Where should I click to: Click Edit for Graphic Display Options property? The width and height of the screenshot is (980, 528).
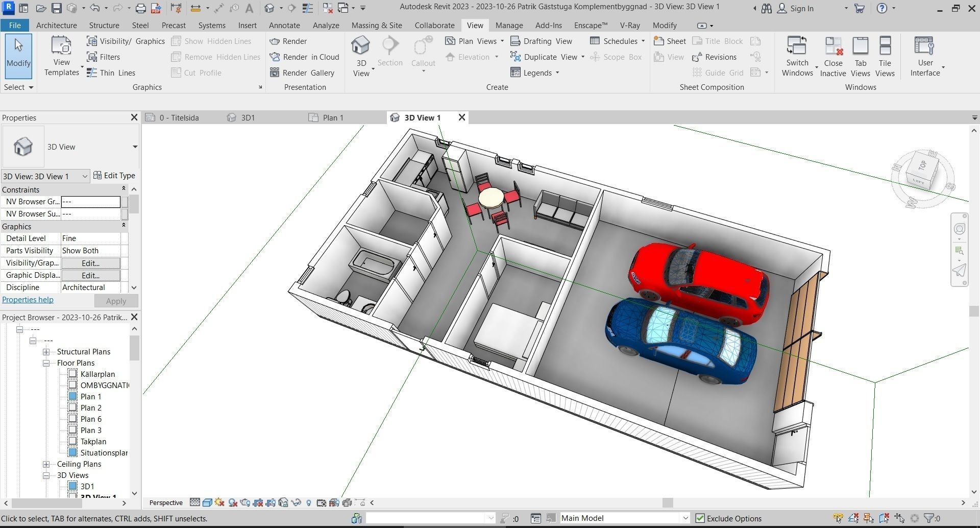(x=91, y=276)
